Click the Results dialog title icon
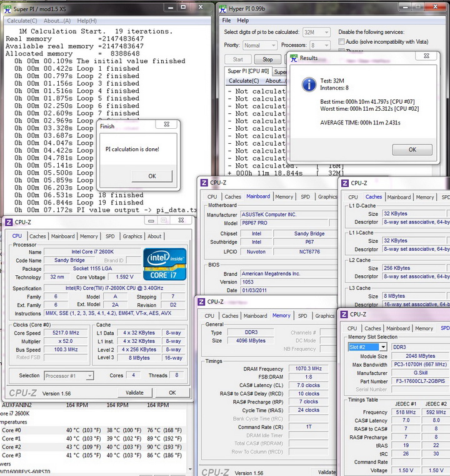The image size is (450, 476). pyautogui.click(x=294, y=58)
